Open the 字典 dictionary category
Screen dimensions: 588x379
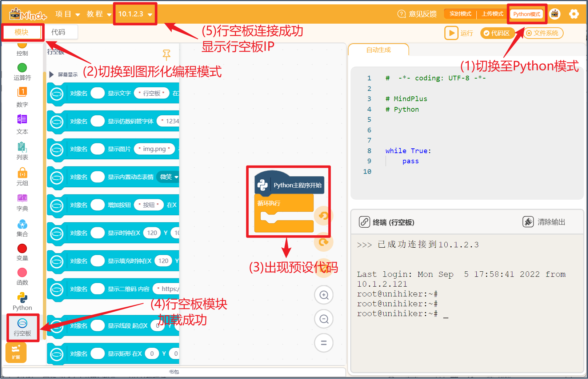[x=22, y=203]
